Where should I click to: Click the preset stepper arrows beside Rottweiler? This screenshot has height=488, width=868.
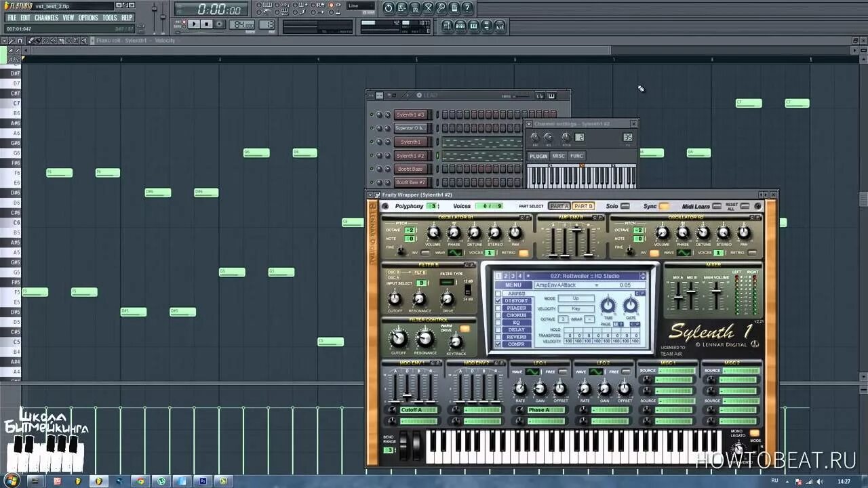(643, 276)
